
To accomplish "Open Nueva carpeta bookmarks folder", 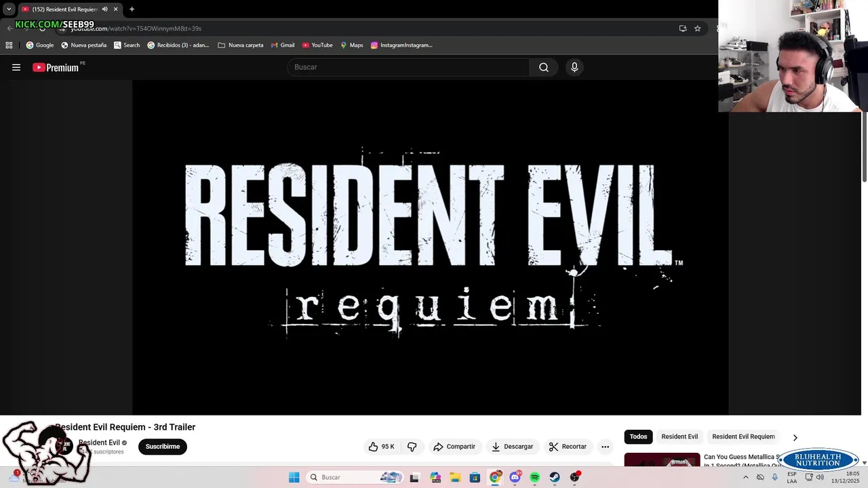I will (241, 45).
